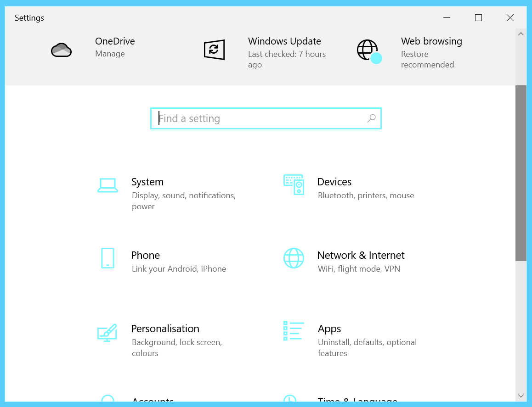Screen dimensions: 532x407
Task: Click the Apps list icon
Action: pyautogui.click(x=294, y=331)
